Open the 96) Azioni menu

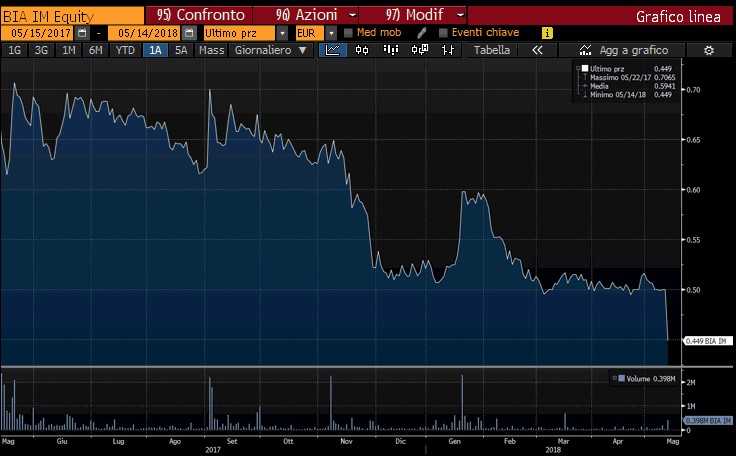click(306, 15)
